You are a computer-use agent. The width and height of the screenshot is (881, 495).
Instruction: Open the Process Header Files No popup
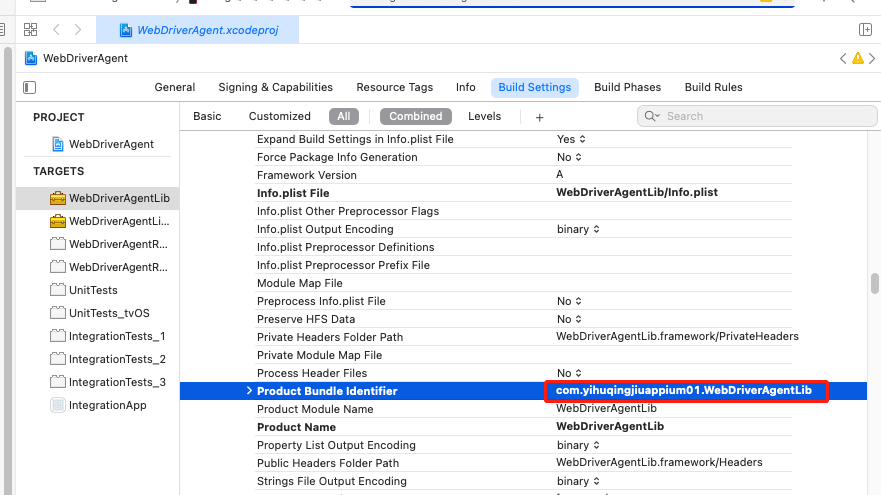coord(569,373)
